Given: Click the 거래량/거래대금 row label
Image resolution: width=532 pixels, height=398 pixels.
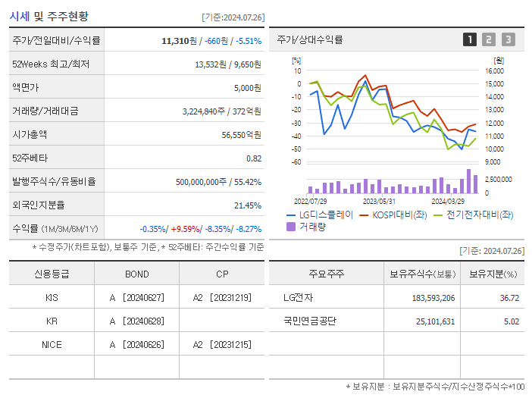Looking at the screenshot, I should [x=45, y=111].
